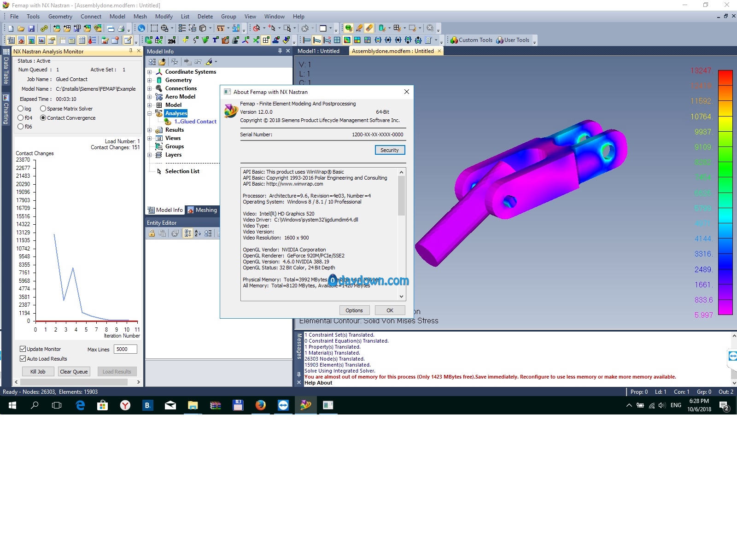Click the yellow gears analysis icon

tap(44, 29)
